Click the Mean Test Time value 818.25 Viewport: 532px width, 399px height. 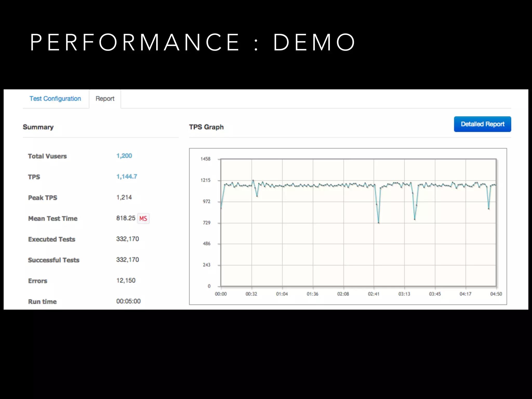point(126,218)
